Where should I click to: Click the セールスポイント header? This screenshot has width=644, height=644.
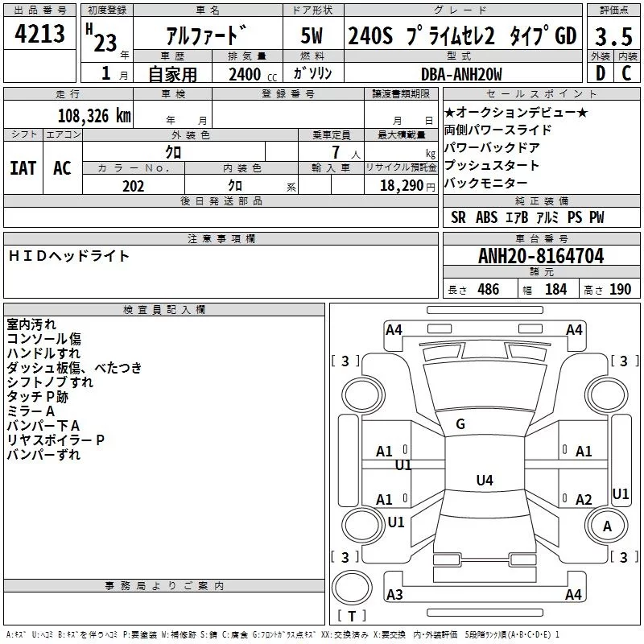pyautogui.click(x=541, y=93)
